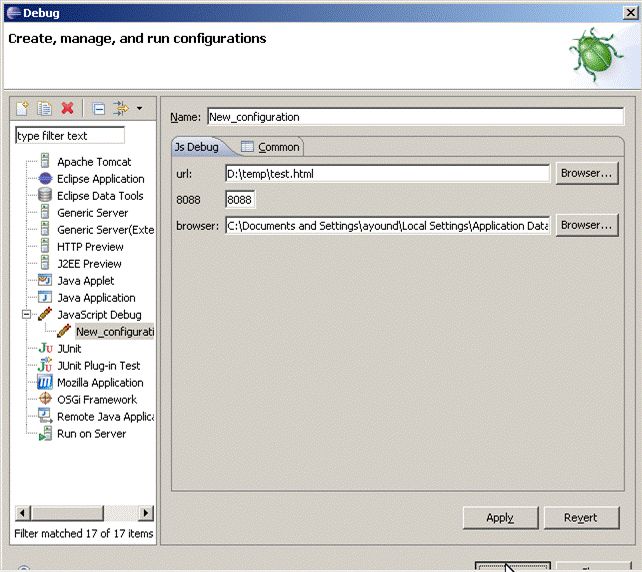Screen dimensions: 642x572
Task: Collapse all configuration tree nodes
Action: 99,109
